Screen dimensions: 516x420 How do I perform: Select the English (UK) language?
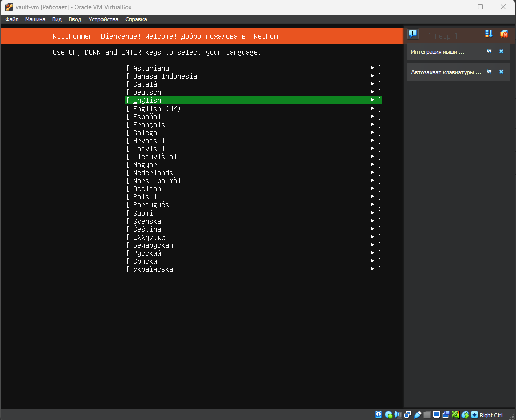click(254, 109)
